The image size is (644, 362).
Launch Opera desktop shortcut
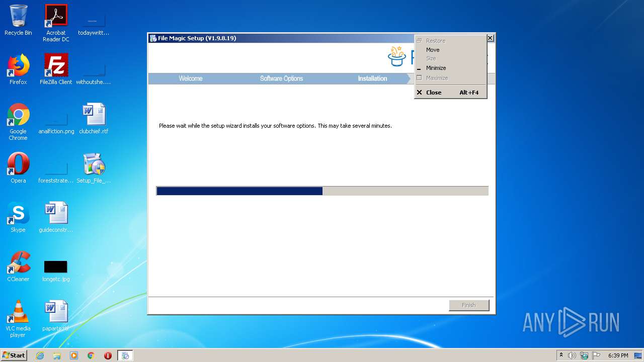[18, 168]
